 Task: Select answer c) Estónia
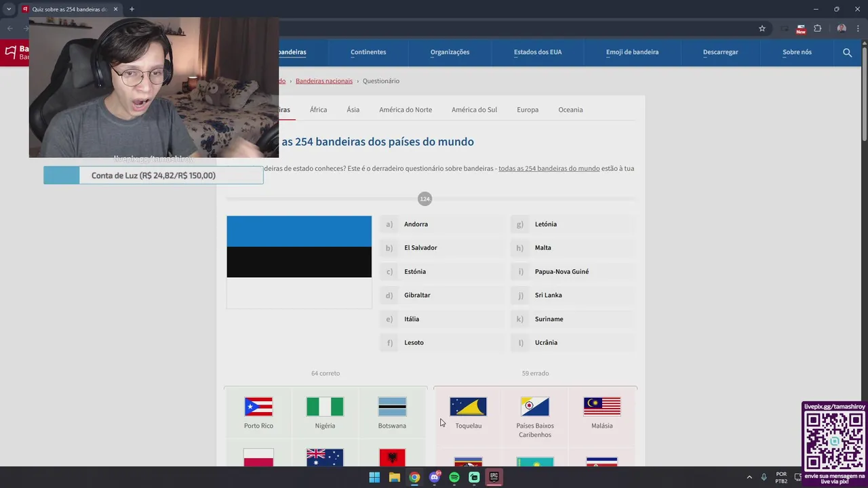(x=442, y=272)
